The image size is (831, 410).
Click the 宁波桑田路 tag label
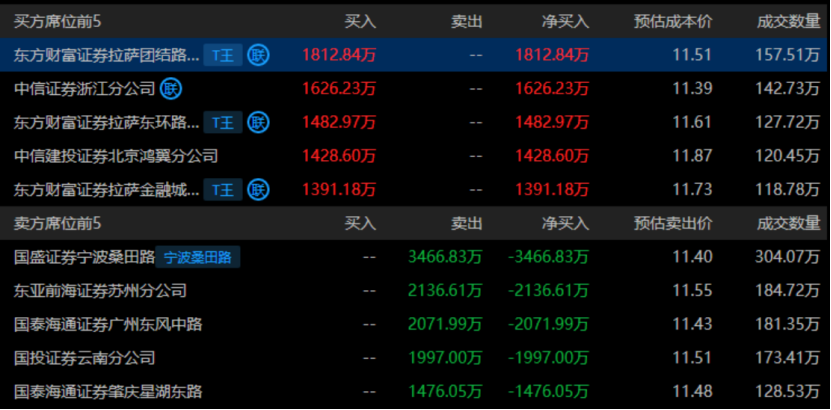[198, 257]
